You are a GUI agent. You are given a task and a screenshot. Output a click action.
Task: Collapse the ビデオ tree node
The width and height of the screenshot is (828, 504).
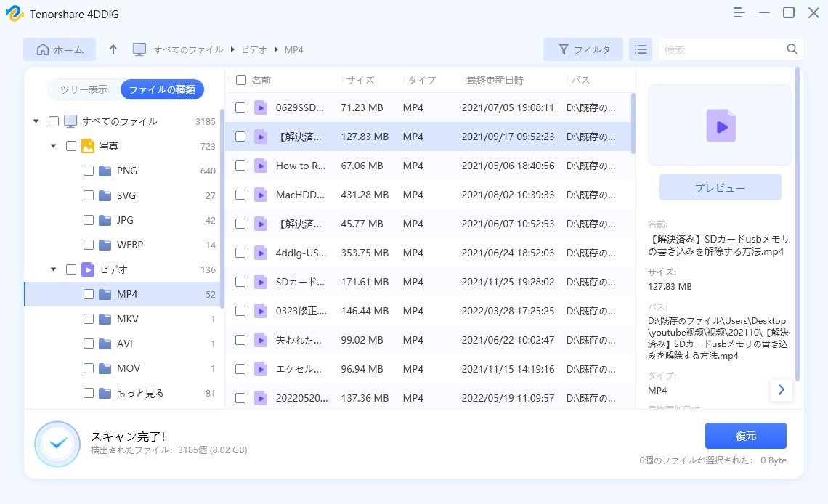[x=54, y=269]
